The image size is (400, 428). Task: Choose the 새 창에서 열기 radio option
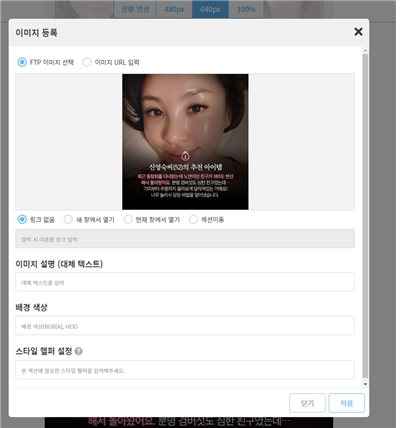68,219
